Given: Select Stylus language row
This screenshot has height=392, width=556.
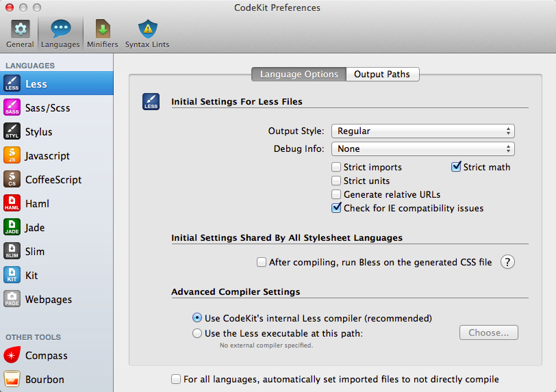Looking at the screenshot, I should 57,131.
